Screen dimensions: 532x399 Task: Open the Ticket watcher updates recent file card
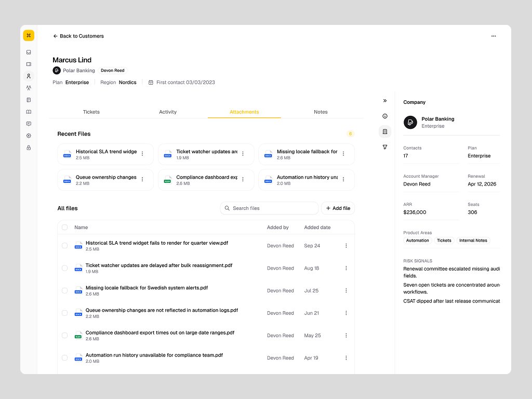[x=206, y=154]
